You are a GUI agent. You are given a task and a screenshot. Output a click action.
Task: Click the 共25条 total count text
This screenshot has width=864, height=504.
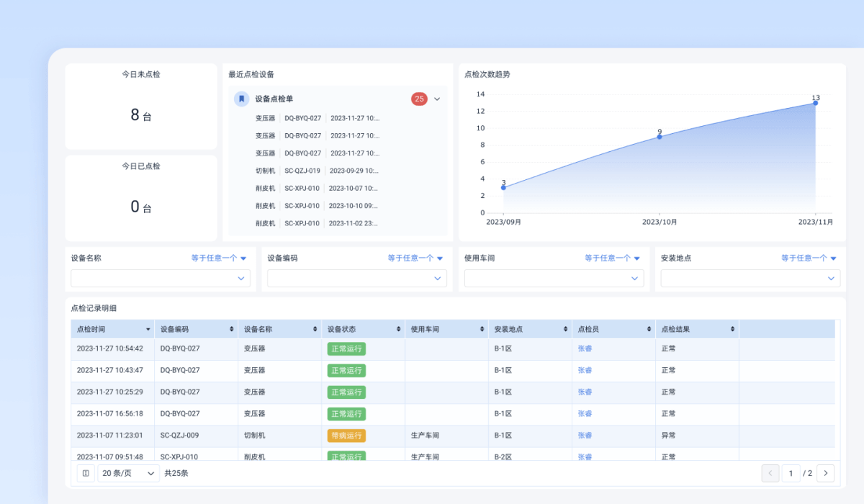pyautogui.click(x=176, y=473)
